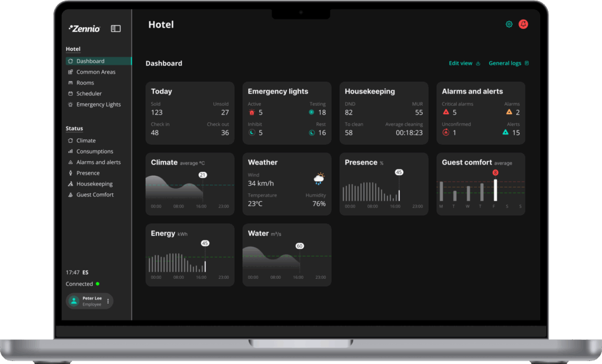Open Peter Lee user options menu
This screenshot has height=364, width=602.
coord(108,301)
